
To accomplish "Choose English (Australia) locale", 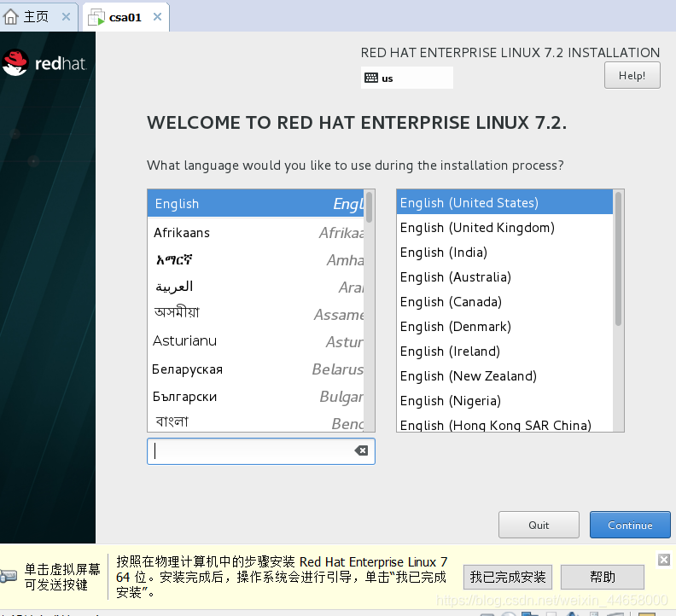I will [504, 276].
